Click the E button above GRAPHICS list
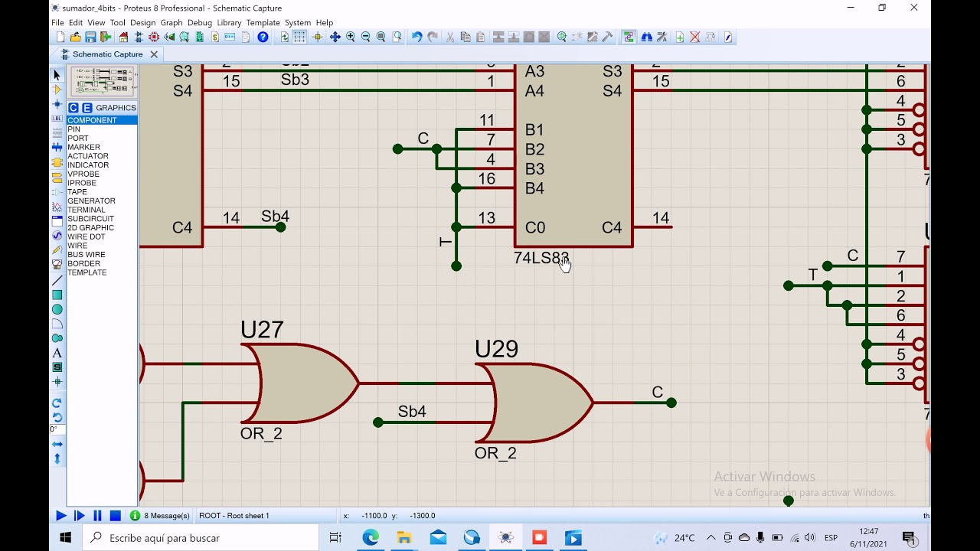980x551 pixels. [87, 108]
